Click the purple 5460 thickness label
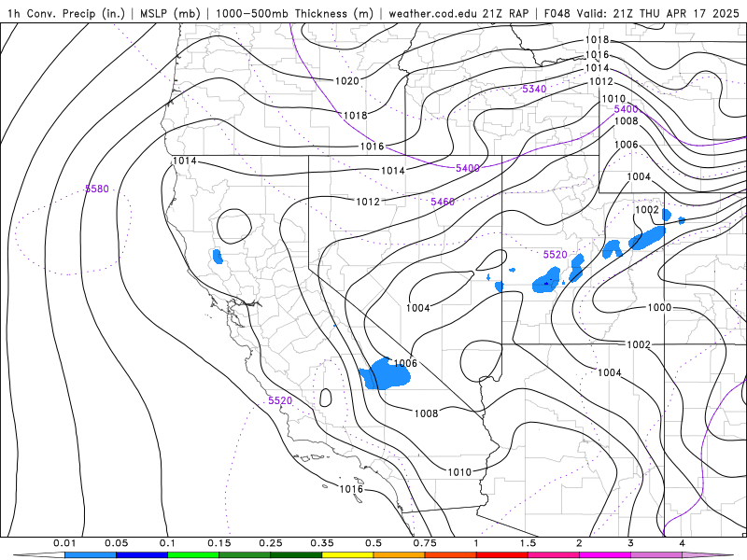Viewport: 747px width, 560px height. [x=443, y=202]
